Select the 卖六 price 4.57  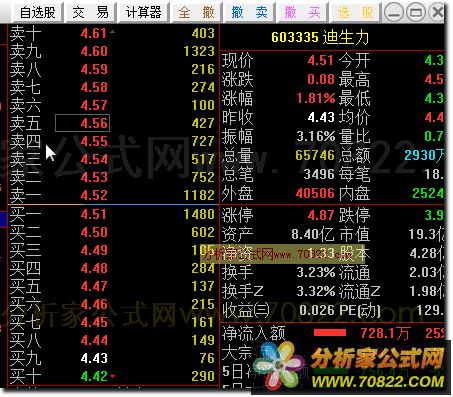pos(94,105)
